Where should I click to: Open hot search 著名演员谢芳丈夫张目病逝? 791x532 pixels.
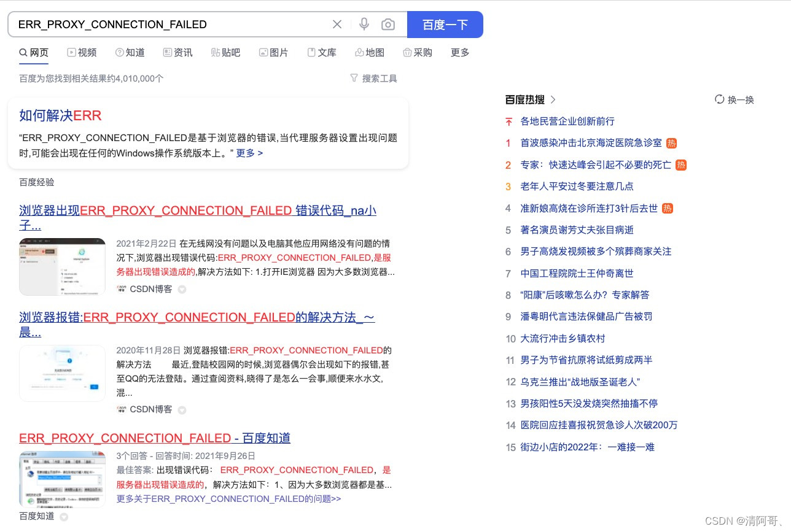577,230
